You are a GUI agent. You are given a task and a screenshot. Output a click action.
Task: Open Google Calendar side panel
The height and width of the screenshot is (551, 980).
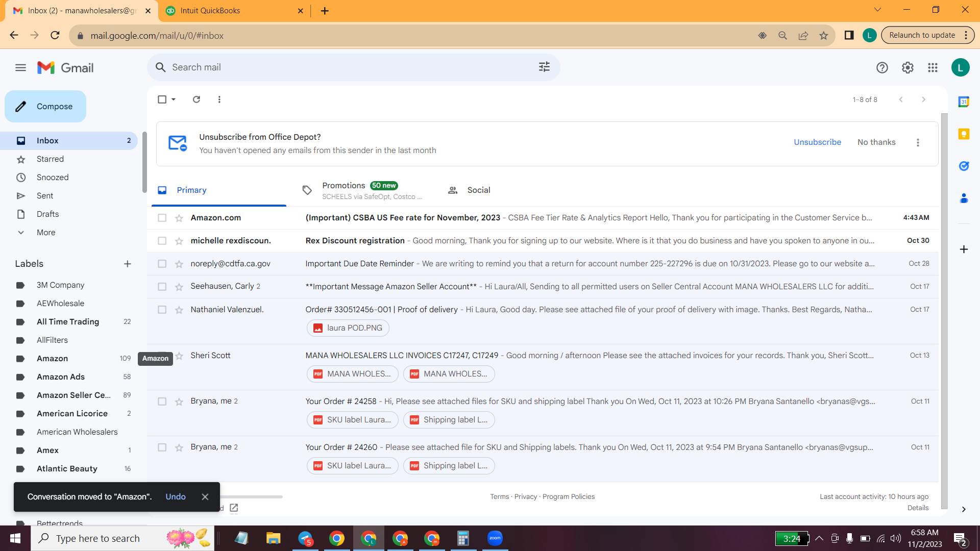coord(964,102)
